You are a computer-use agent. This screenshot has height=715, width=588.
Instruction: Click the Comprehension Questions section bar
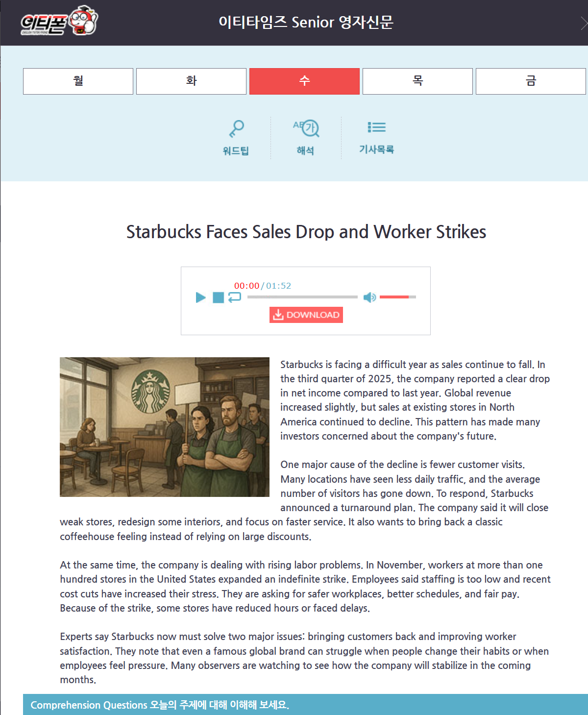305,705
